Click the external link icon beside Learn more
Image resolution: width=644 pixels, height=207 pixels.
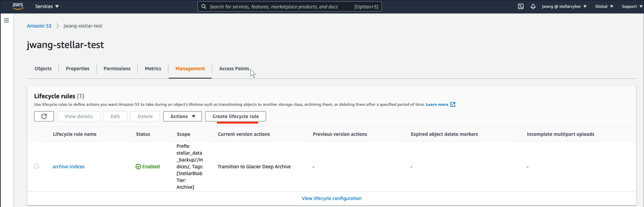click(453, 105)
